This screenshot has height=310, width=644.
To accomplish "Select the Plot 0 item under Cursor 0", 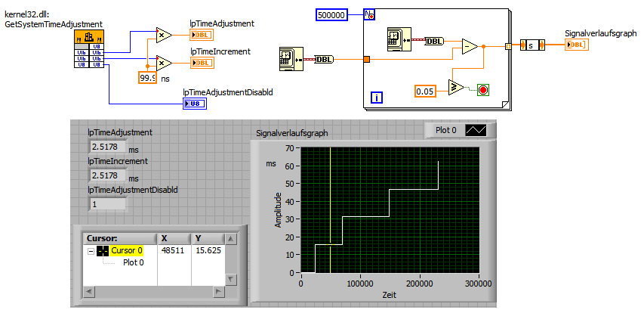I will point(134,262).
